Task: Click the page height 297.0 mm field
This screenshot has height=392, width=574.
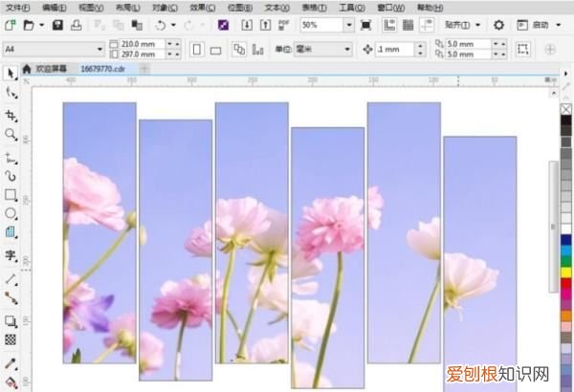Action: pyautogui.click(x=143, y=54)
